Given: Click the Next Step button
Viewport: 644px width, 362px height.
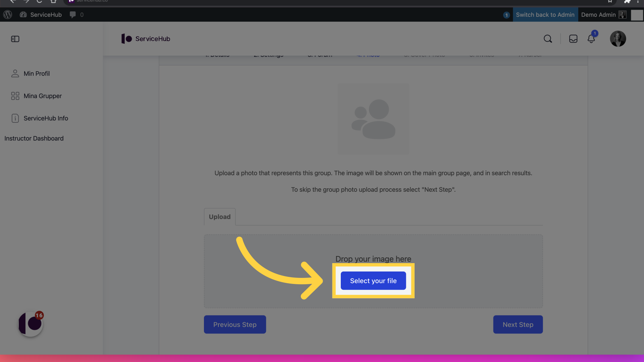Looking at the screenshot, I should [x=518, y=324].
